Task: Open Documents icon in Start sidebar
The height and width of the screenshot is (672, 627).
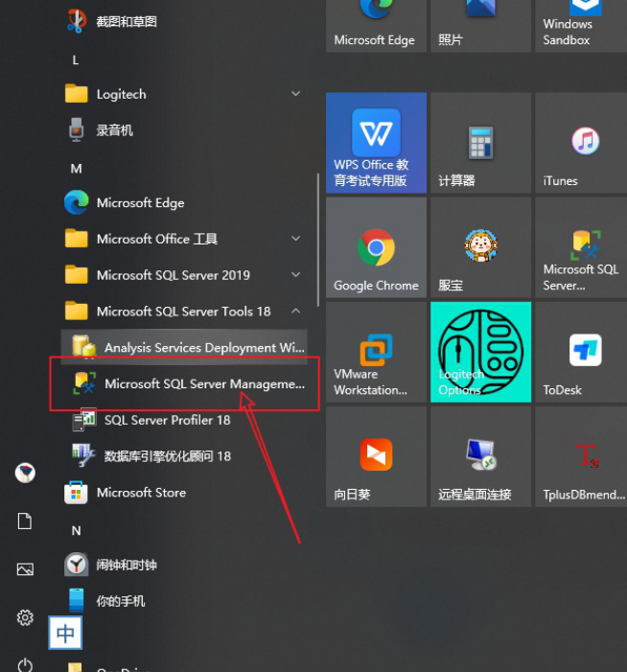Action: [25, 521]
